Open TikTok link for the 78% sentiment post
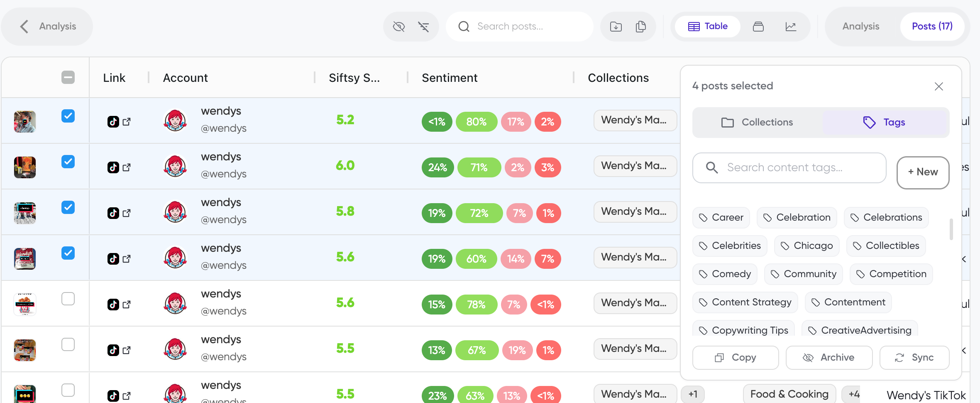This screenshot has height=403, width=980. pos(119,305)
